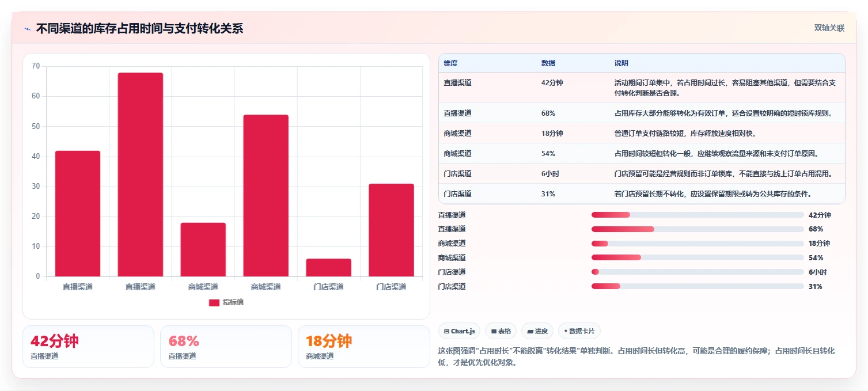
Task: Click the 42分钟 cell in the table
Action: coord(552,82)
